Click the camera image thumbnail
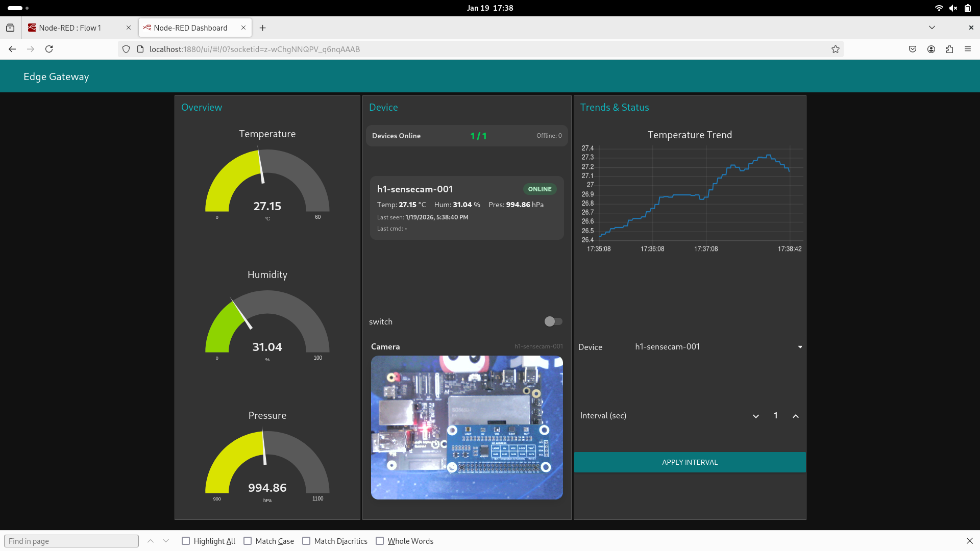980x551 pixels. [467, 428]
